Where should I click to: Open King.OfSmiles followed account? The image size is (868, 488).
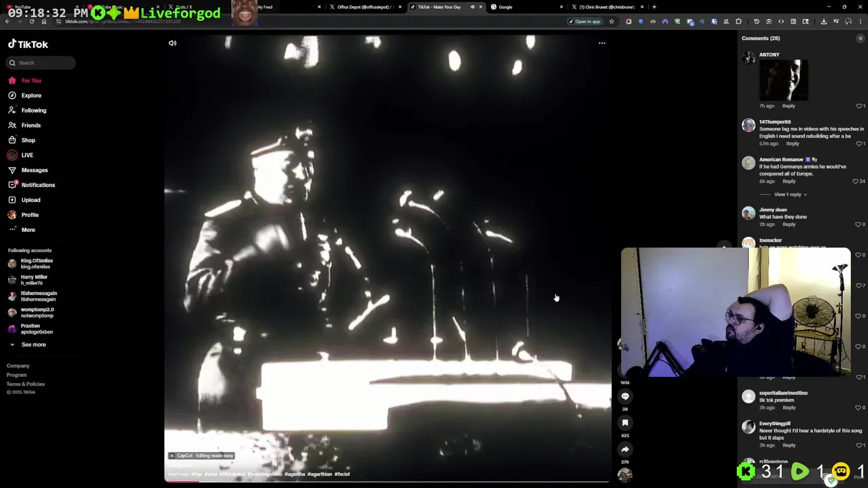click(x=37, y=264)
